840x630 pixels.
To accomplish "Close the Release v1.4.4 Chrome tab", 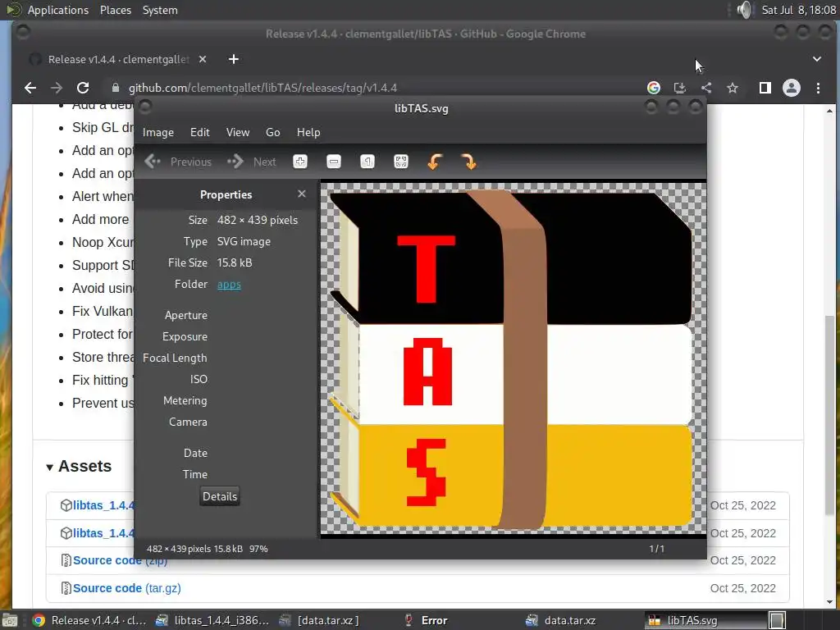I will [203, 59].
